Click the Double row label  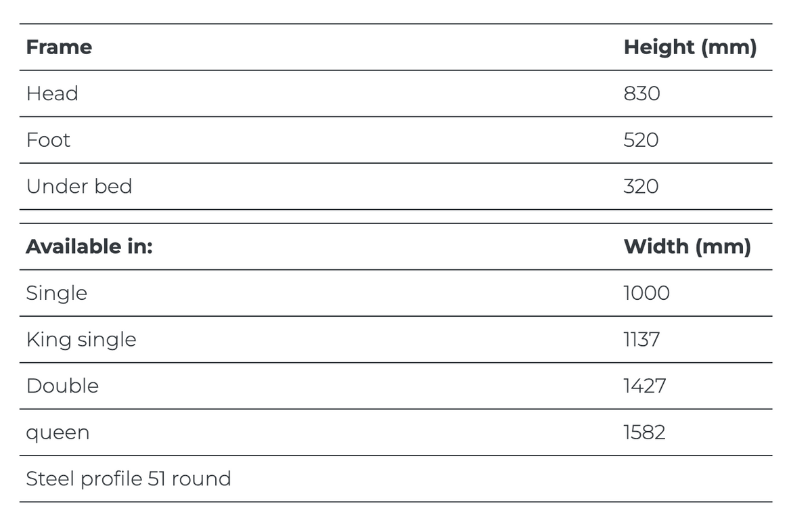click(62, 386)
